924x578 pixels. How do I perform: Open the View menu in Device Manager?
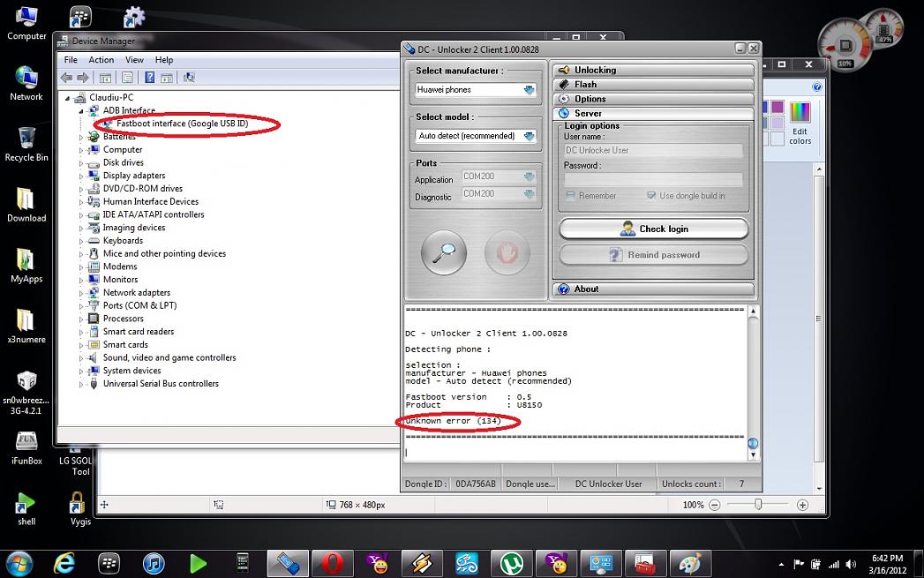(134, 60)
